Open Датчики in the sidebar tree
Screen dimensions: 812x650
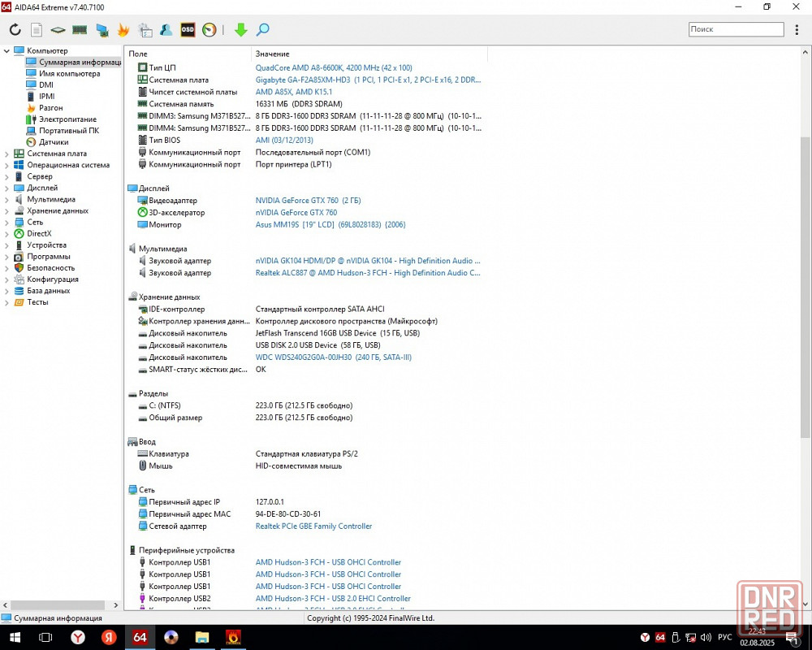pos(54,142)
